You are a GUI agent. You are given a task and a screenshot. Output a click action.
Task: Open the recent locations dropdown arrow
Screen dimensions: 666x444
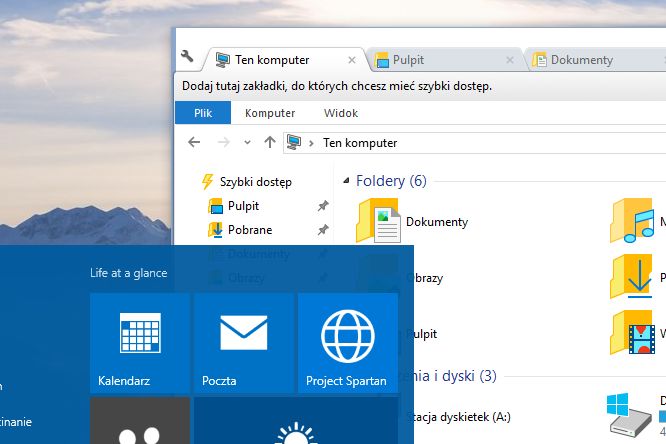(x=247, y=142)
